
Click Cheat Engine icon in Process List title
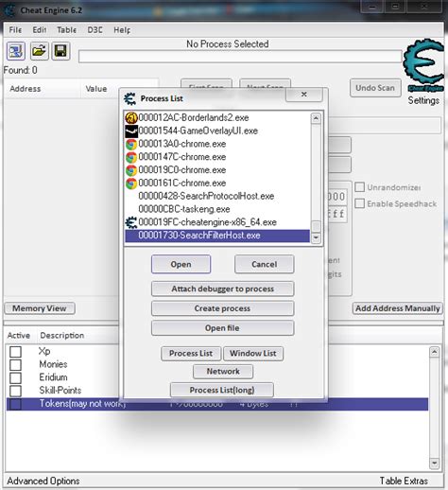coord(129,98)
